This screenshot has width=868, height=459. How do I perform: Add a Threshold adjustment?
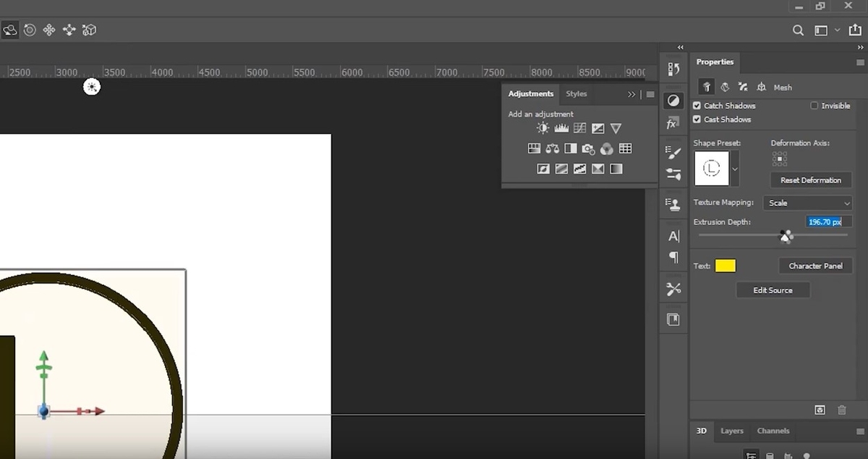coord(579,169)
